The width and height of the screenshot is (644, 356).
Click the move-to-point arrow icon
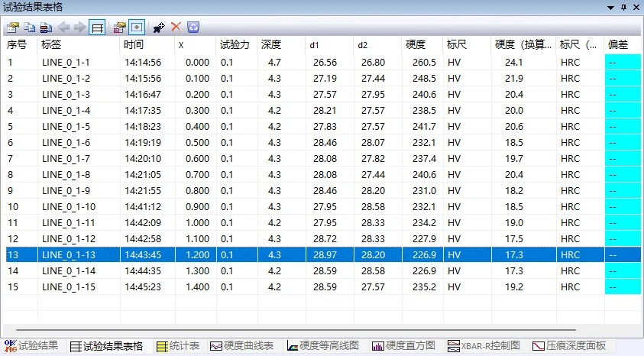(159, 28)
